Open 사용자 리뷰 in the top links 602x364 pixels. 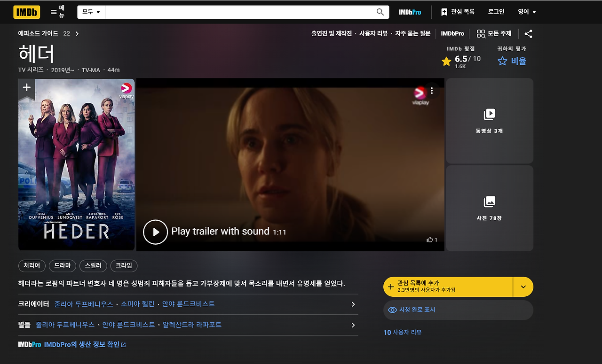click(373, 33)
